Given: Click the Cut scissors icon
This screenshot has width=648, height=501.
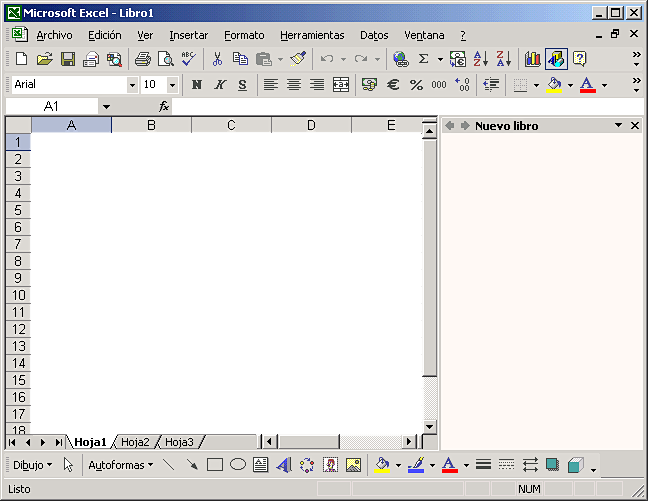Looking at the screenshot, I should [x=217, y=59].
